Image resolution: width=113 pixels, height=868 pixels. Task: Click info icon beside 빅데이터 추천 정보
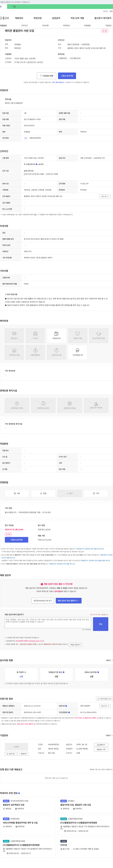click(x=19, y=793)
